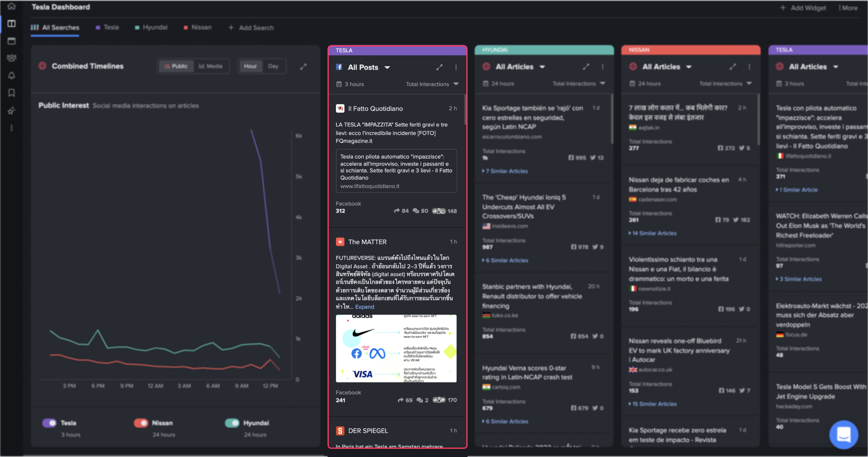Image resolution: width=868 pixels, height=457 pixels.
Task: Select the Hyundai search tab
Action: 151,27
